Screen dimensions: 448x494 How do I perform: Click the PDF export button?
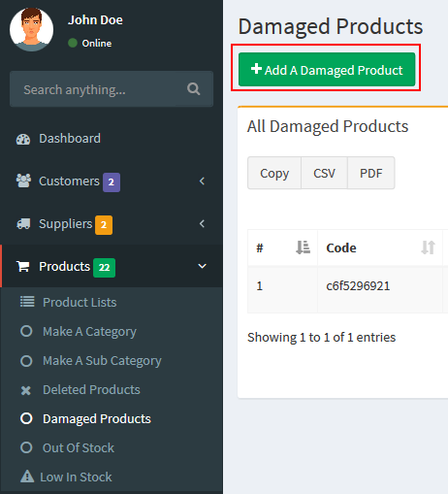point(371,173)
